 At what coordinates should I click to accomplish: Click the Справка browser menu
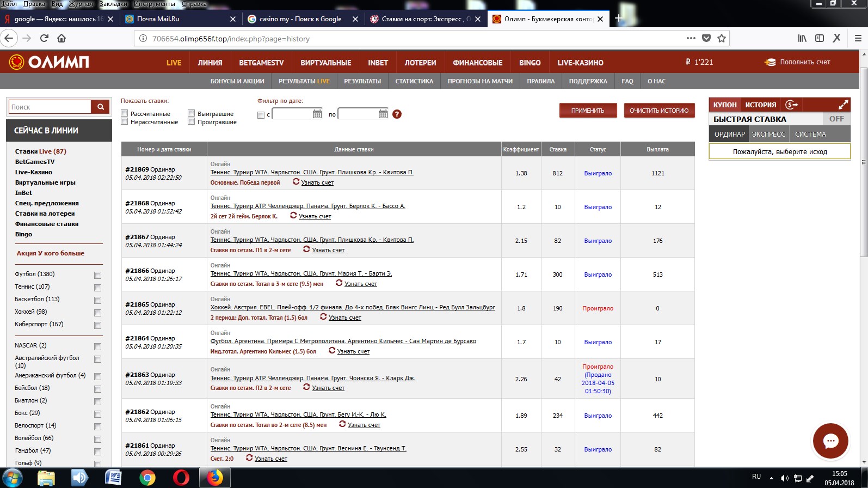(x=194, y=4)
